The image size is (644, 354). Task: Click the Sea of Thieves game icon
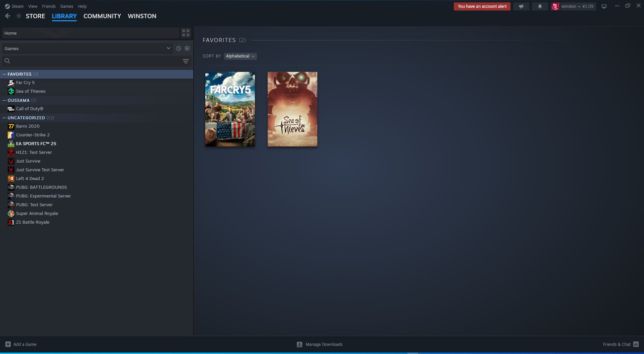11,91
